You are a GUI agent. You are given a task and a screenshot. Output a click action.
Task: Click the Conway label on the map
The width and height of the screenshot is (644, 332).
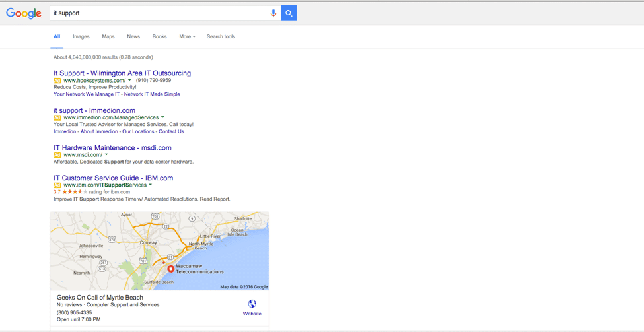(149, 242)
